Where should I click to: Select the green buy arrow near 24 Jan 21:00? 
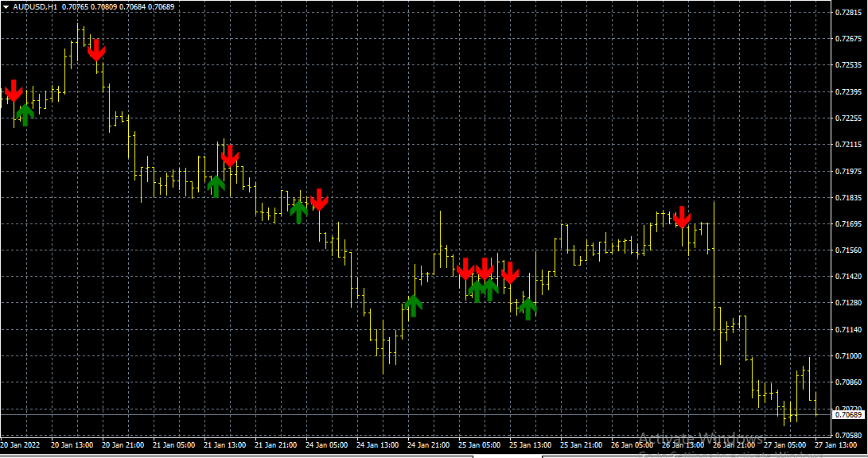pyautogui.click(x=415, y=305)
